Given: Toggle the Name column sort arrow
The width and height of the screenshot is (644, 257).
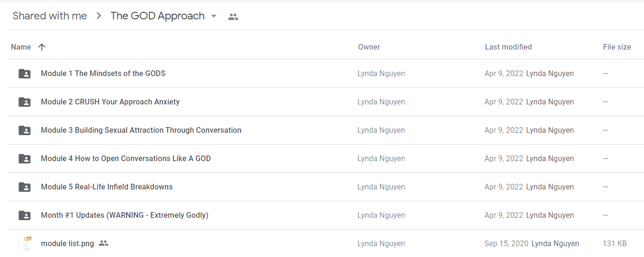Looking at the screenshot, I should 42,47.
